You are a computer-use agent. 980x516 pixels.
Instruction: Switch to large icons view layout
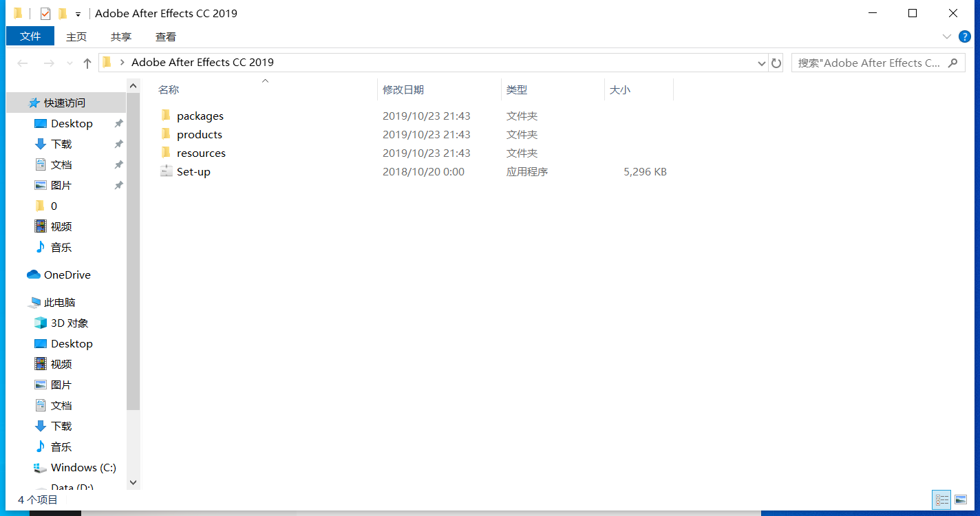coord(961,500)
